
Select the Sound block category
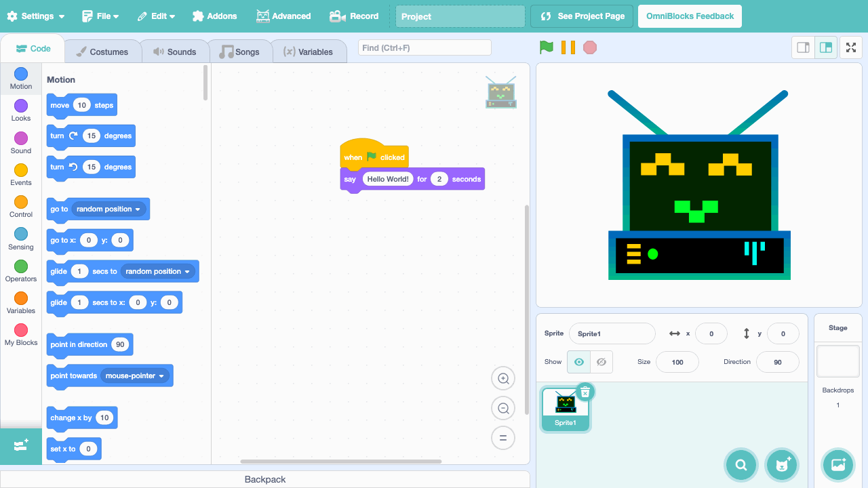coord(21,142)
